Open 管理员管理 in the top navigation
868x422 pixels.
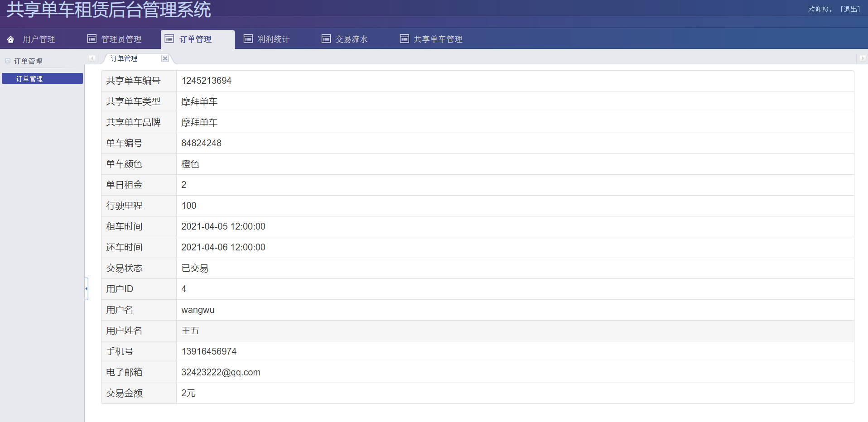tap(121, 39)
